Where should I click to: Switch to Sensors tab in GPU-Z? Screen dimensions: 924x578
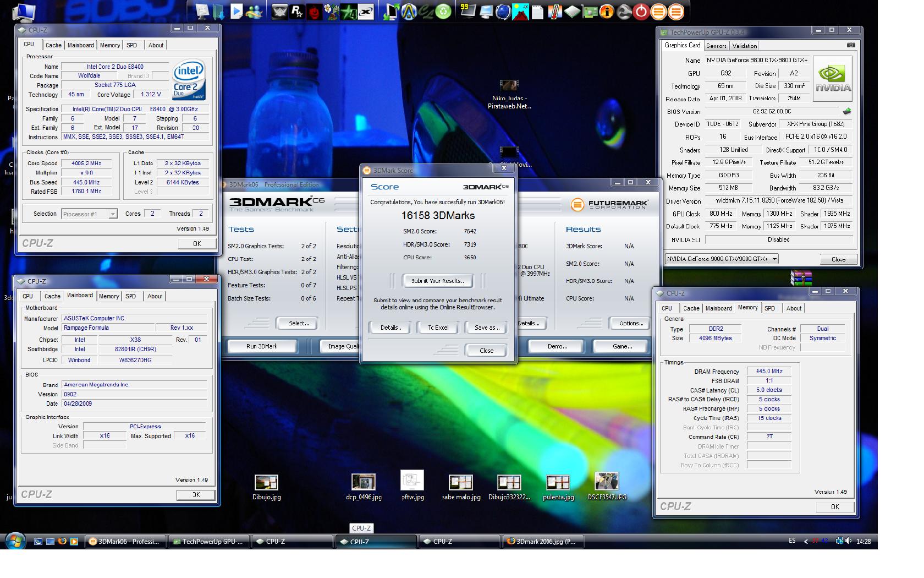[x=716, y=46]
